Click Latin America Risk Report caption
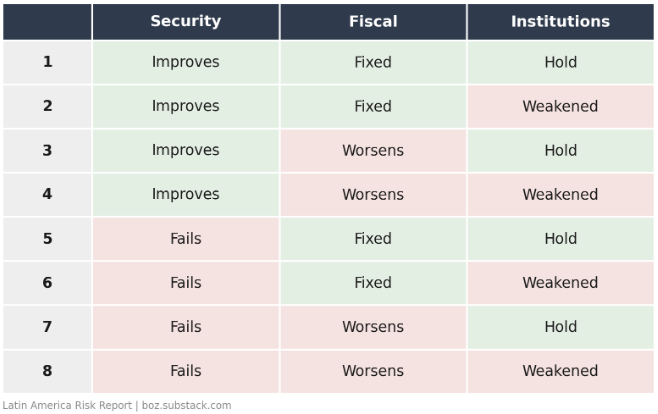This screenshot has width=658, height=414. 67,406
